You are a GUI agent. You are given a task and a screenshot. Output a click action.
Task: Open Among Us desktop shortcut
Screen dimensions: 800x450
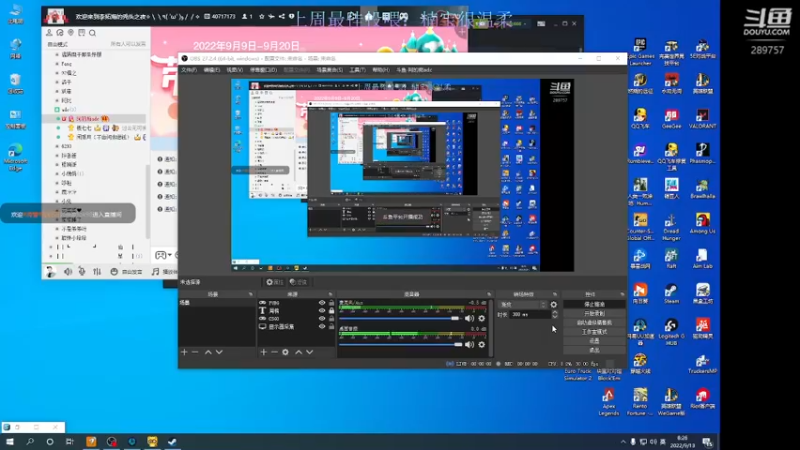(703, 223)
